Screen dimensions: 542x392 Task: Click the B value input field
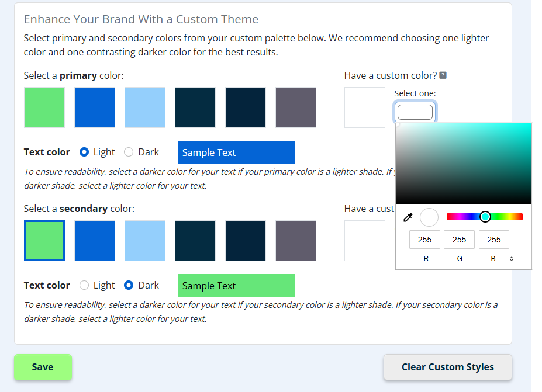(494, 240)
